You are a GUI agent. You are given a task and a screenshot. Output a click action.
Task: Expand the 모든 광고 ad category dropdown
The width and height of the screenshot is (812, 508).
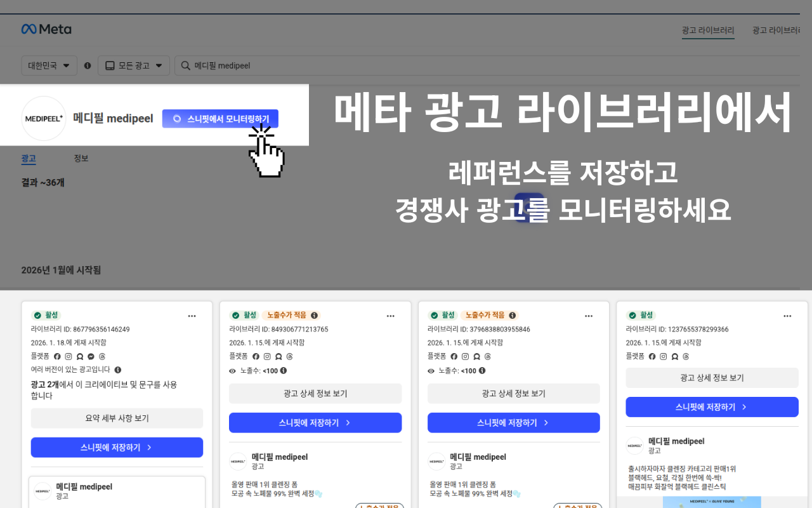[x=134, y=65]
